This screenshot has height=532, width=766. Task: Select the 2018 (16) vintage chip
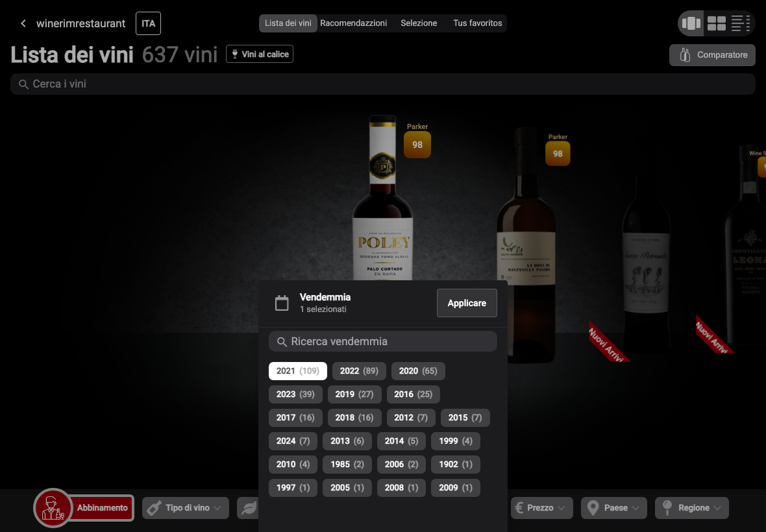354,418
